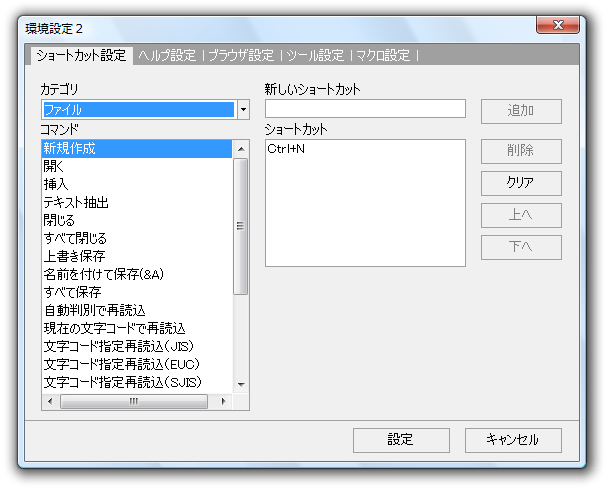The image size is (608, 490).
Task: Click the 追加 button
Action: click(521, 112)
